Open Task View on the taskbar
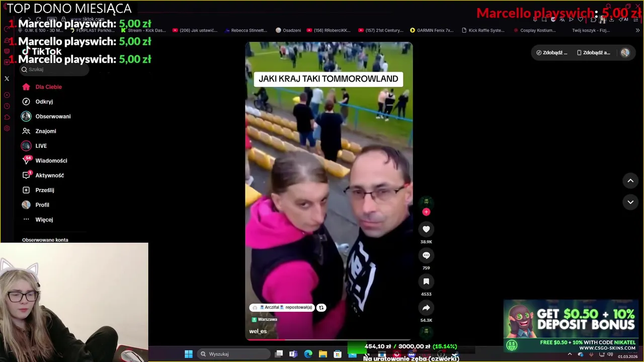The image size is (644, 362). (x=279, y=354)
